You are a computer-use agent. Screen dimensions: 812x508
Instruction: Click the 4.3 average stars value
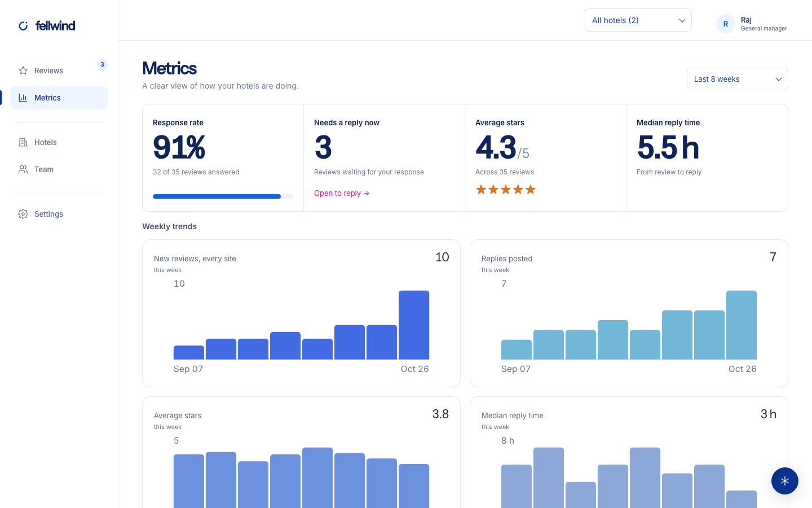point(496,148)
